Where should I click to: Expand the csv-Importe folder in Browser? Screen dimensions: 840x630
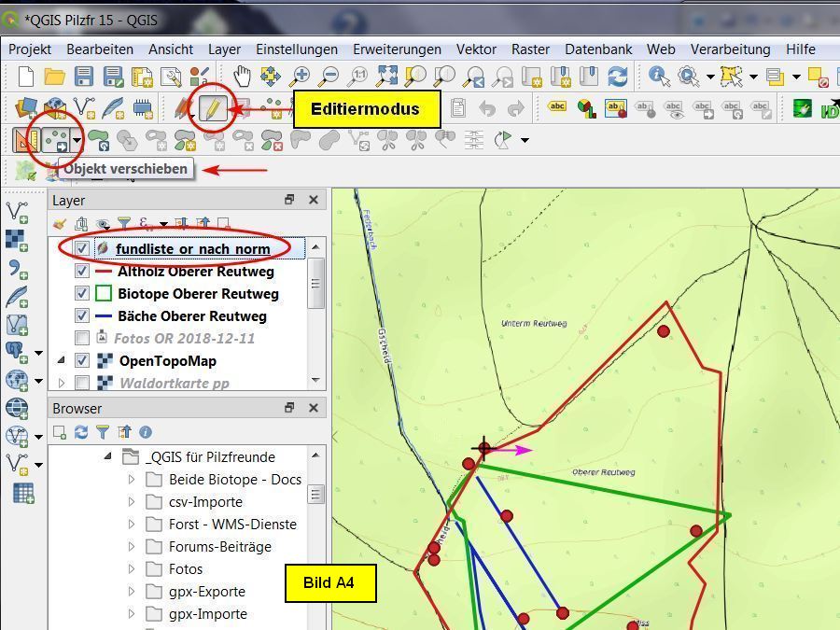[x=132, y=502]
